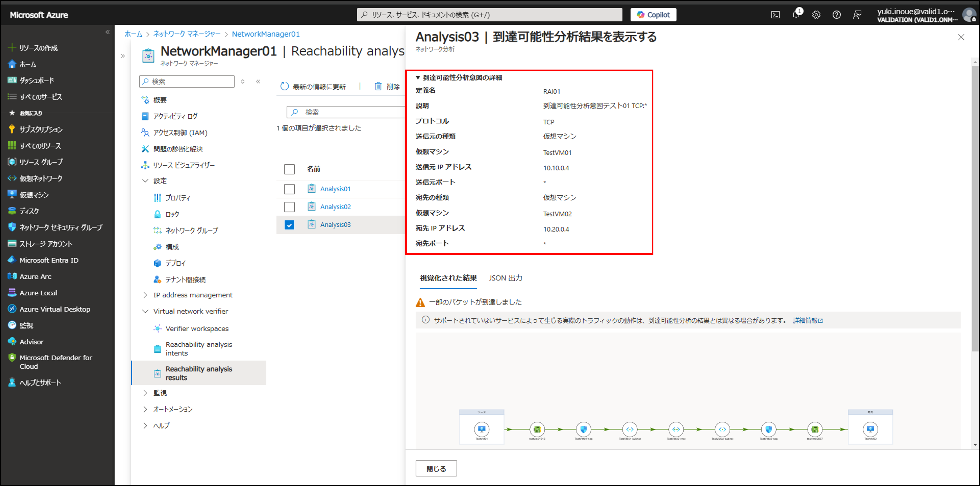Viewport: 980px width, 486px height.
Task: Check the Analysis02 checkbox
Action: [289, 207]
